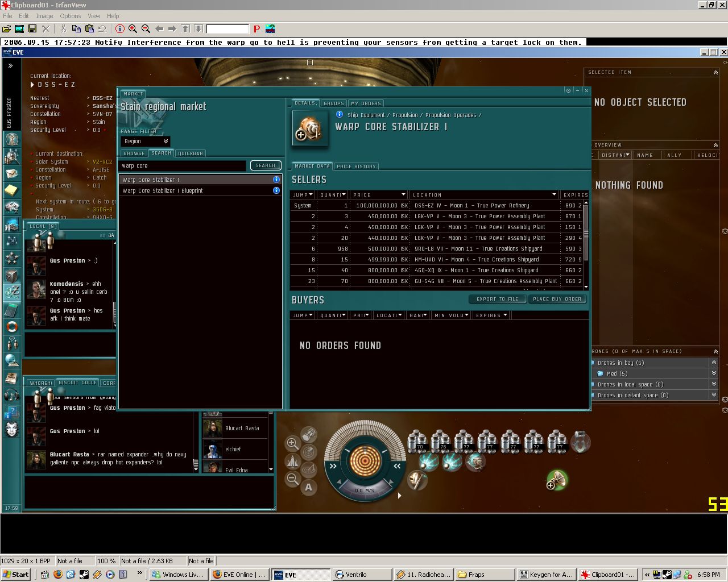Click the Place Buy Order button
This screenshot has height=582, width=728.
557,299
